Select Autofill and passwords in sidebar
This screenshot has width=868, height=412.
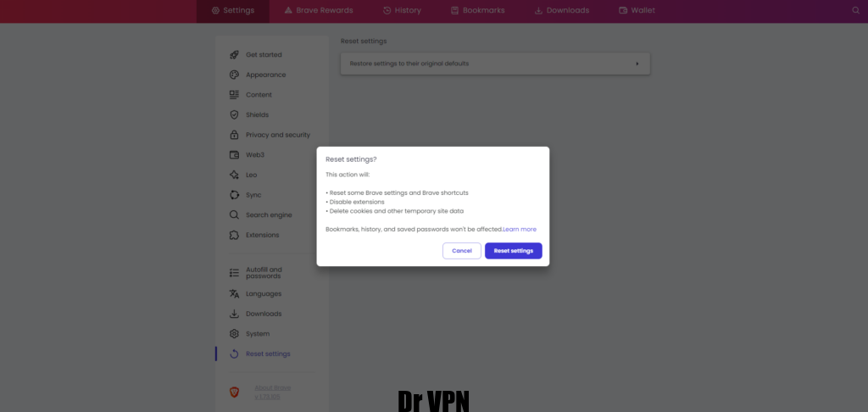[265, 272]
